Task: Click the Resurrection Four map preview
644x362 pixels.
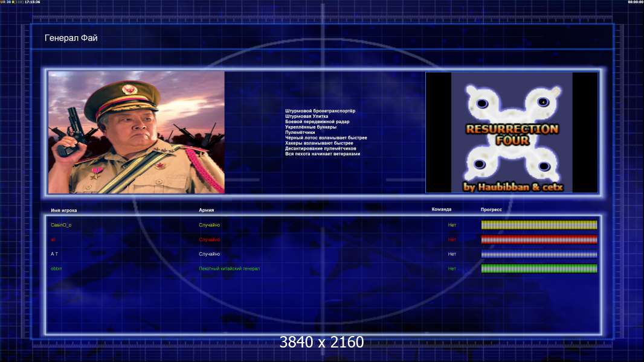Action: [x=512, y=132]
